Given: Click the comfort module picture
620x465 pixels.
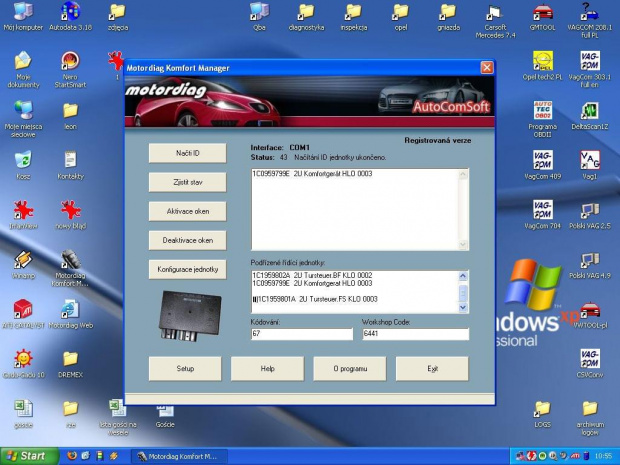Looking at the screenshot, I should tap(190, 316).
